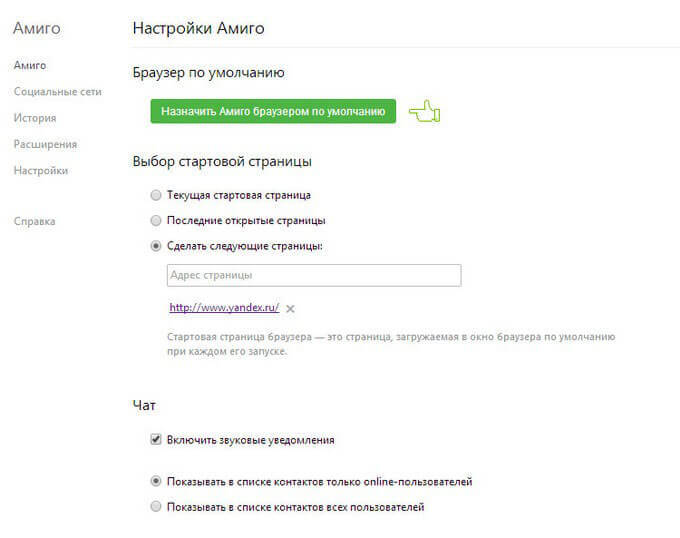Open the http://www.yandex.ru/ link
This screenshot has width=680, height=538.
224,307
